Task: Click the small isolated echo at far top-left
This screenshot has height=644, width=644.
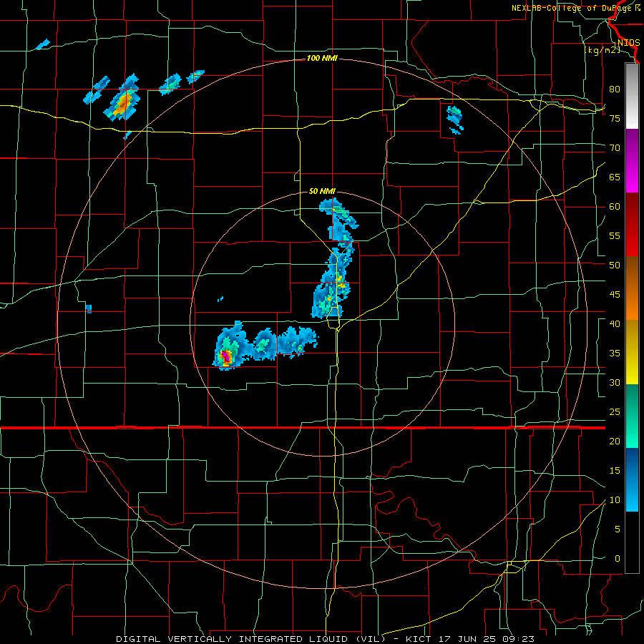Action: pos(43,44)
